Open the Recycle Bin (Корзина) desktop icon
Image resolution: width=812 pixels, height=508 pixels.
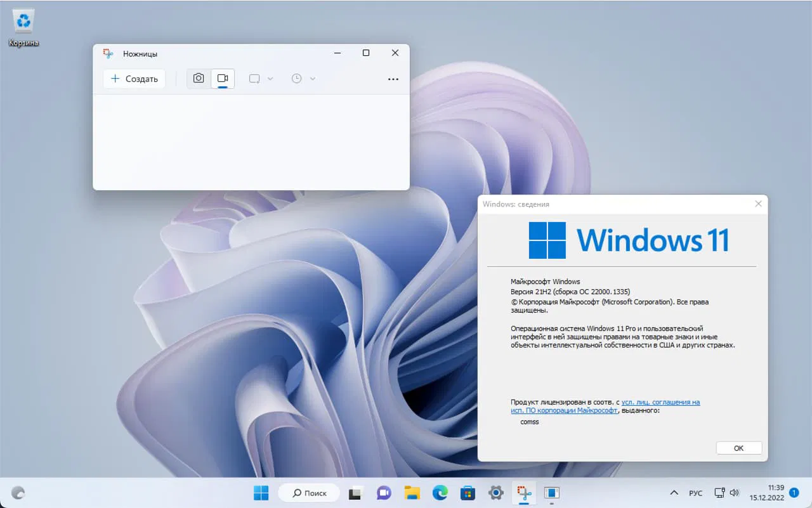click(23, 28)
